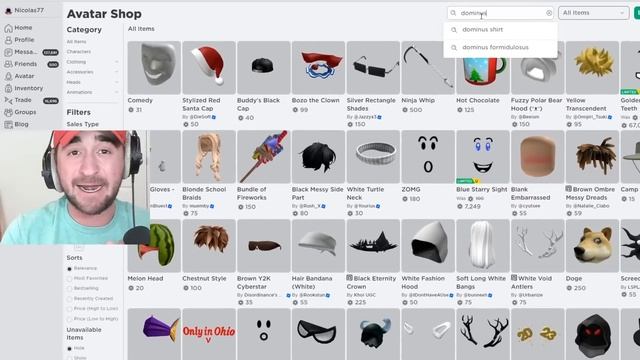The image size is (640, 360).
Task: Click the Nicolas77 user avatar icon
Action: pos(8,11)
